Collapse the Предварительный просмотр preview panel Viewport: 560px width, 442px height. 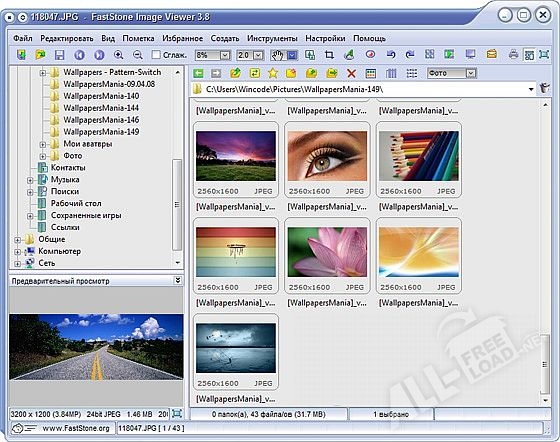pyautogui.click(x=178, y=281)
